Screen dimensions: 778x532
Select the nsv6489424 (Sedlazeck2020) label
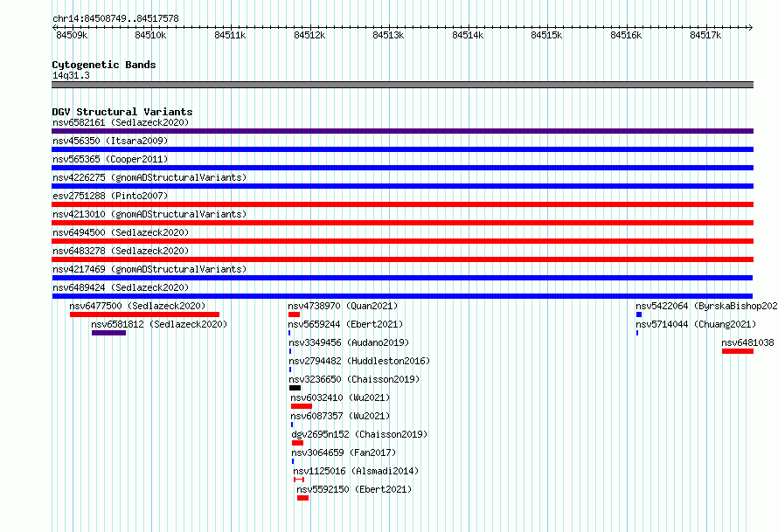point(121,287)
